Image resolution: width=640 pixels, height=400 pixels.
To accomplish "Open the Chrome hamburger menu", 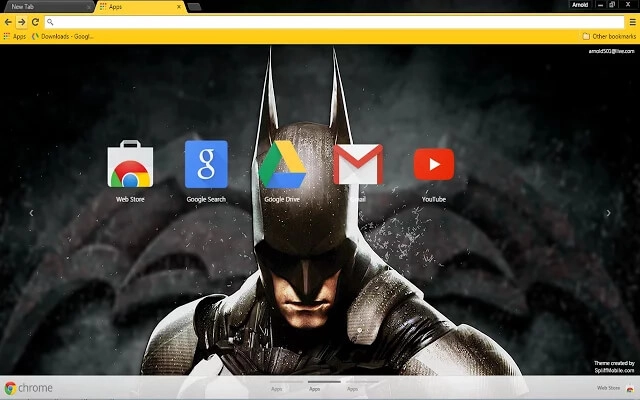I will (x=632, y=22).
